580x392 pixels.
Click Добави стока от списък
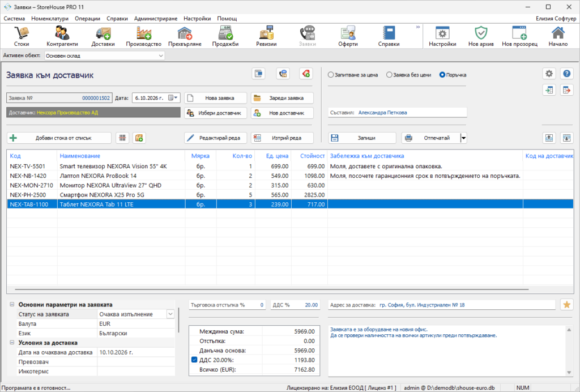pyautogui.click(x=59, y=138)
